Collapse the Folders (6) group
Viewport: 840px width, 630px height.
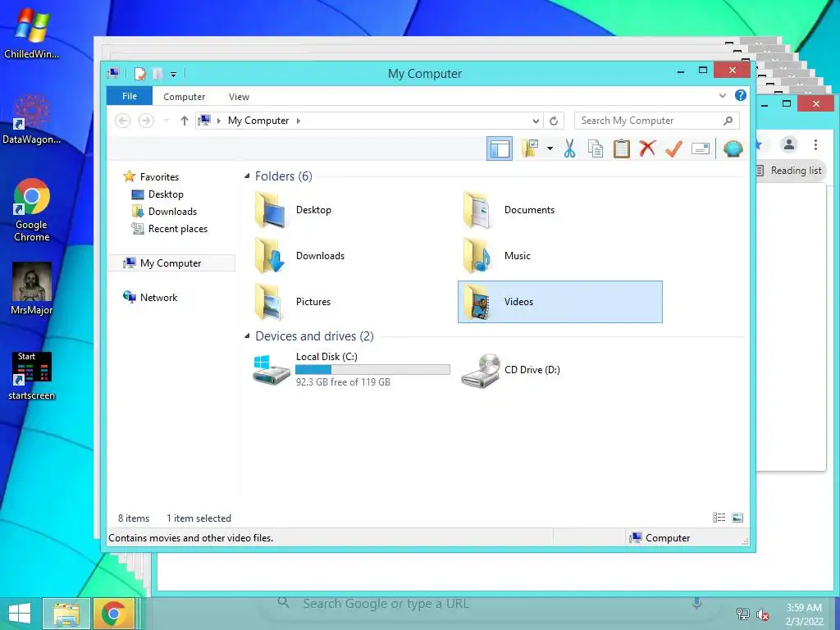247,176
